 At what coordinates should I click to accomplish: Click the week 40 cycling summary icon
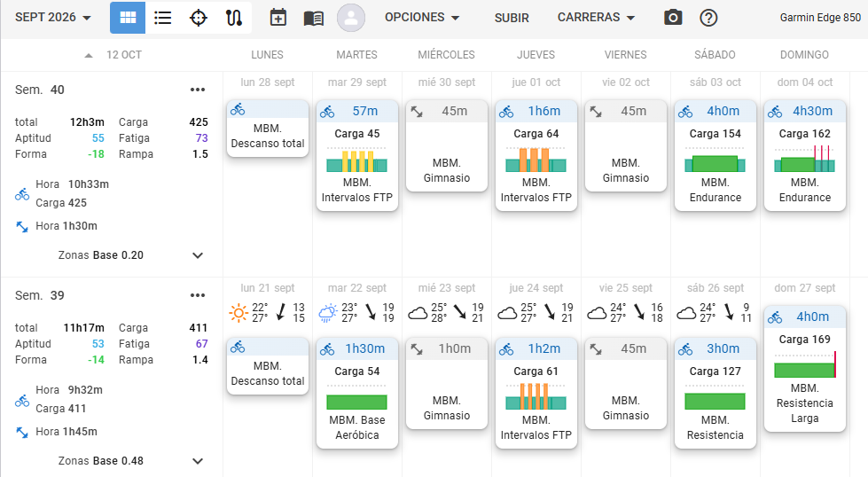(22, 193)
